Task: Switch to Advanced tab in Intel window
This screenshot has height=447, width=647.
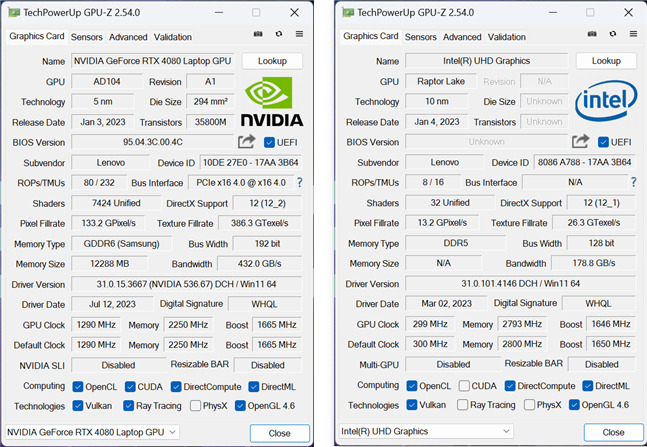Action: click(x=462, y=37)
